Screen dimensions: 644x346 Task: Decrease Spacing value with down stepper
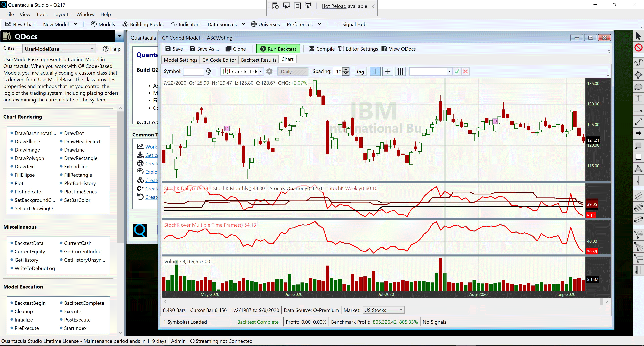pyautogui.click(x=346, y=74)
